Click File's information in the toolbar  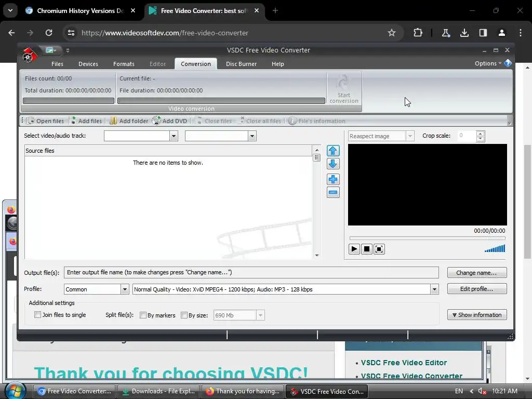[x=317, y=121]
